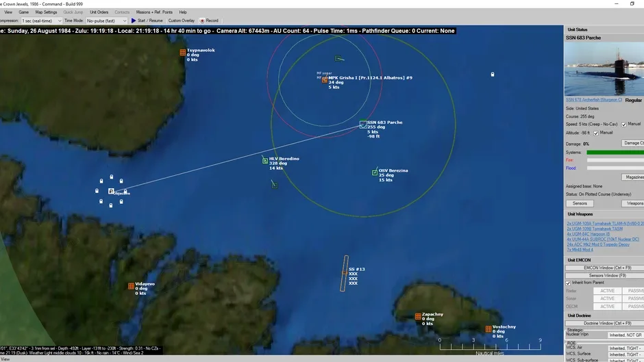Click the Objective reference point marker
This screenshot has height=362, width=644.
[x=111, y=191]
